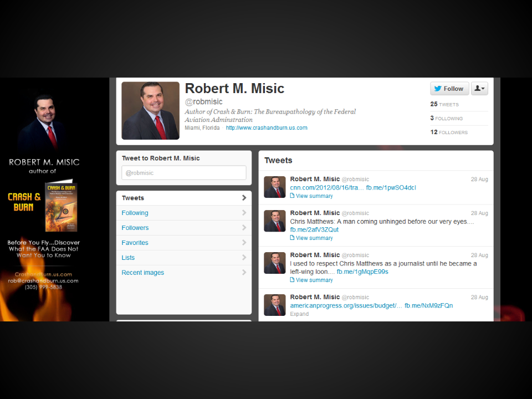The width and height of the screenshot is (532, 399).
Task: Click View summary under the 'coming unhinged' tweet
Action: [314, 238]
